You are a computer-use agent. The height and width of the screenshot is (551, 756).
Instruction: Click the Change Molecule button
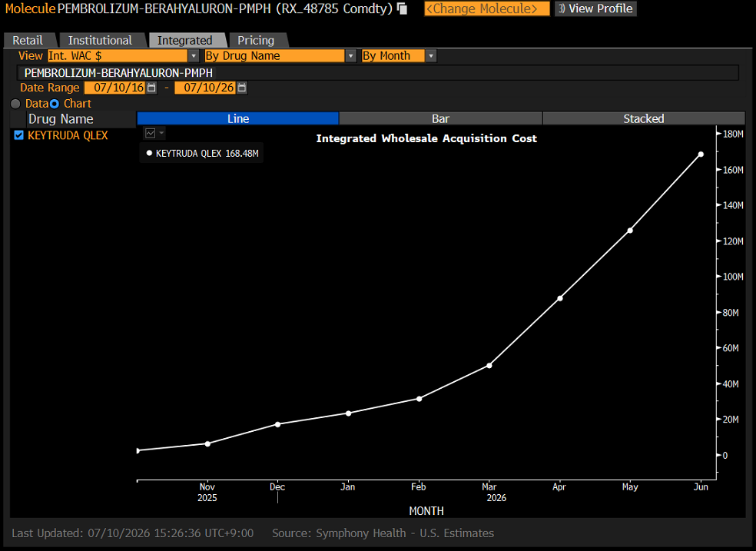[486, 8]
